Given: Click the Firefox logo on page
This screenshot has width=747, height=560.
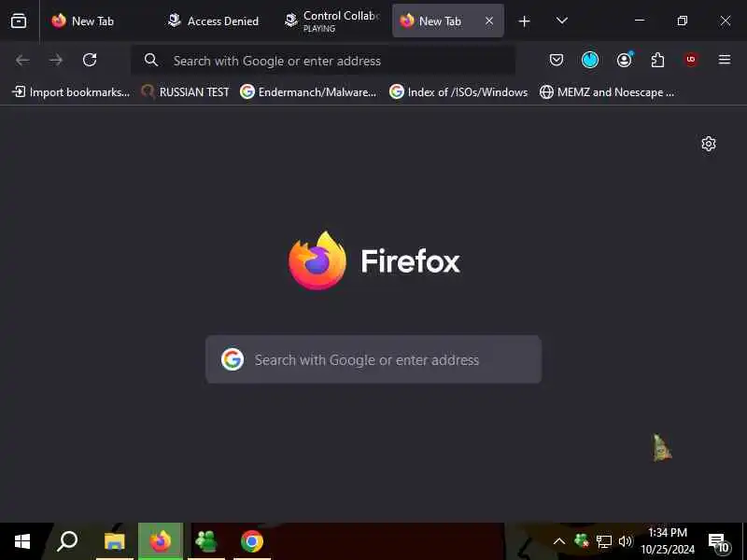Looking at the screenshot, I should click(x=317, y=260).
